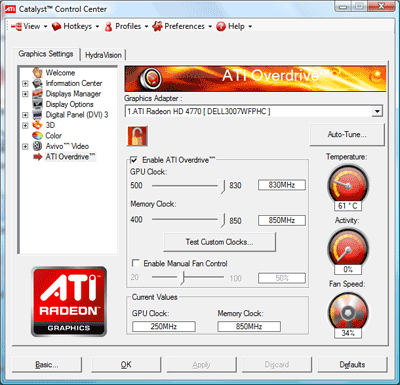Viewport: 400px width, 385px height.
Task: Switch to Basic view button
Action: click(47, 365)
